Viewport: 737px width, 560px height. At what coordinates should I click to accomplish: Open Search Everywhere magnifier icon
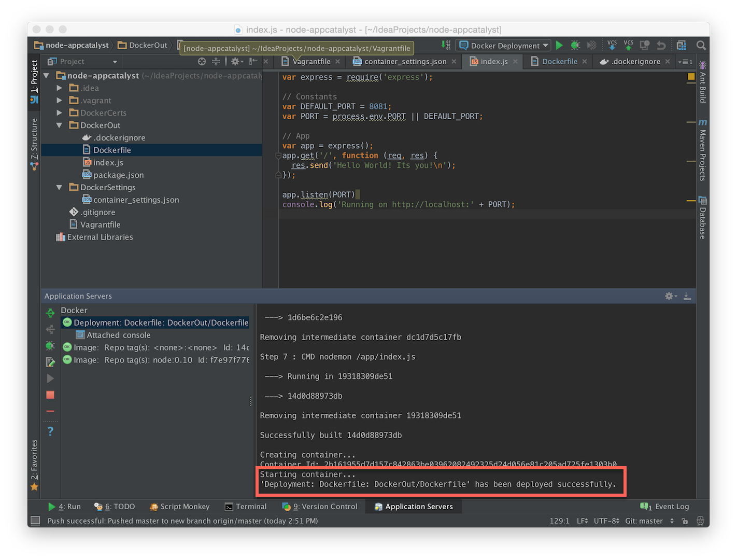point(701,46)
